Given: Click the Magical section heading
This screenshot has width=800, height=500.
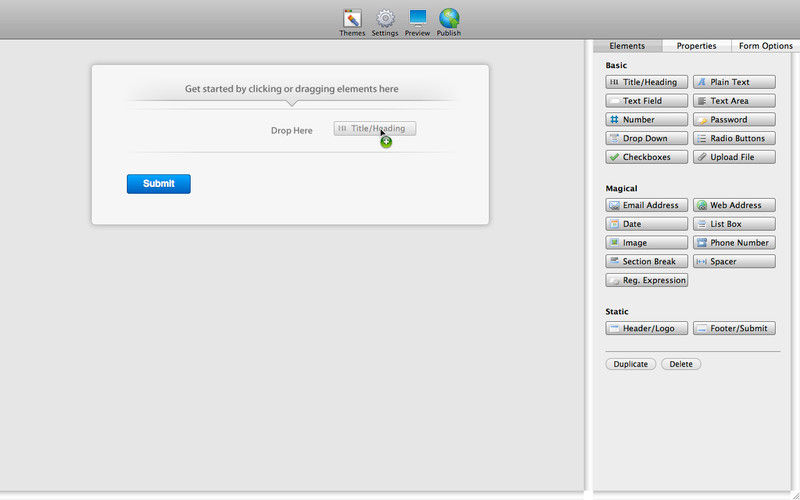Looking at the screenshot, I should click(621, 188).
